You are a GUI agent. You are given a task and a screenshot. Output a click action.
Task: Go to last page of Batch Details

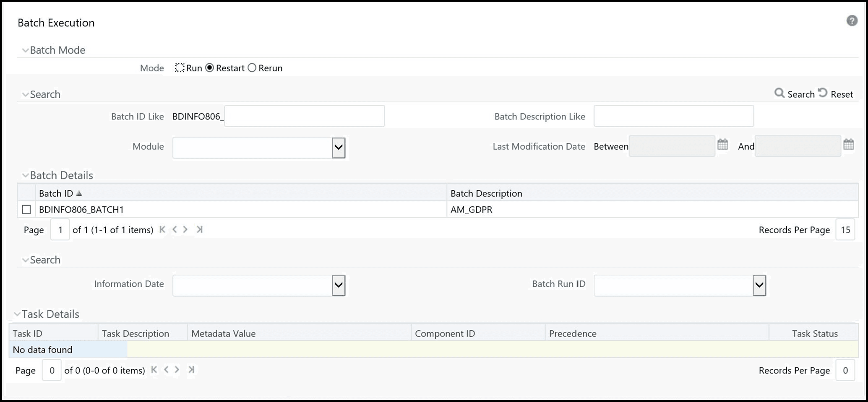[x=200, y=229]
